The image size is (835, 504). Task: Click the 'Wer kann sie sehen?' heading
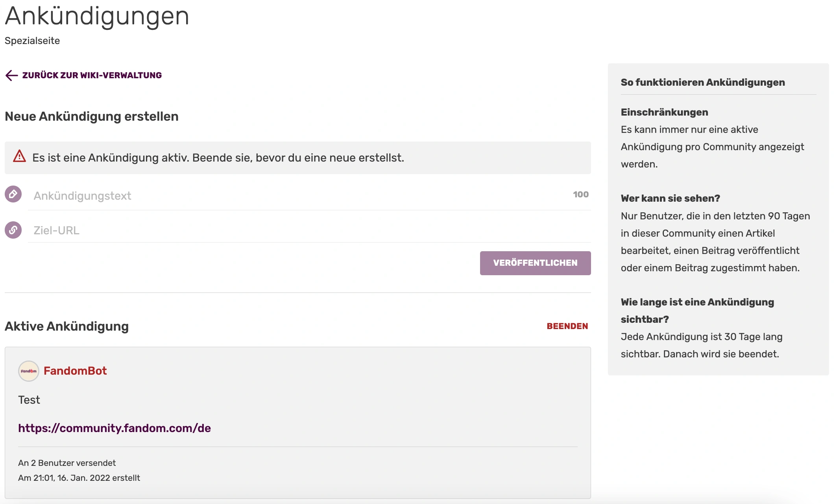670,199
